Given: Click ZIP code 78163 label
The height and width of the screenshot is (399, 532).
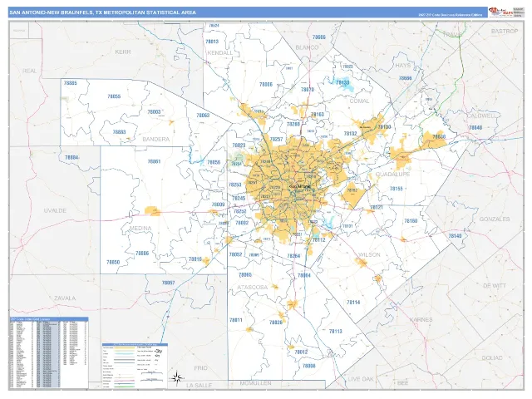Looking at the screenshot, I should point(318,115).
